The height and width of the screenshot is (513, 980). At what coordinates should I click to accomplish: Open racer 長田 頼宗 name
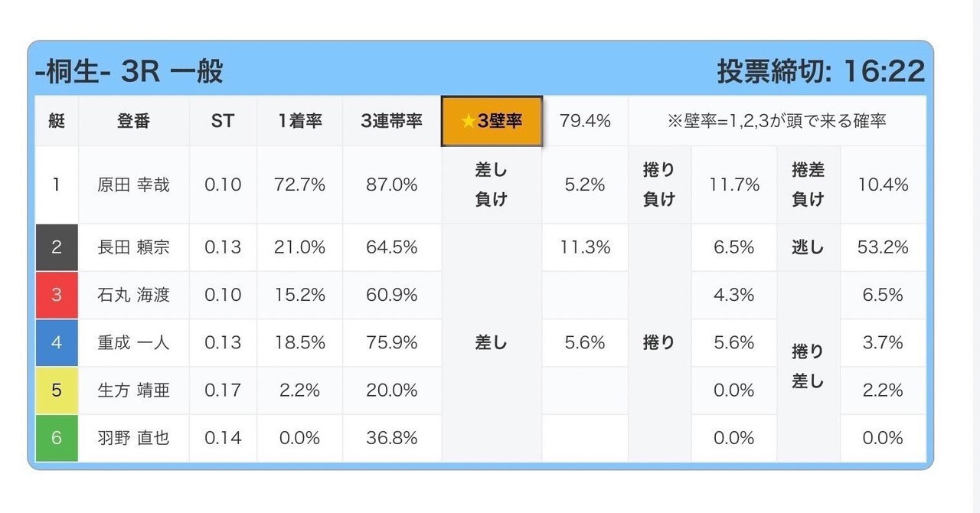tap(134, 247)
